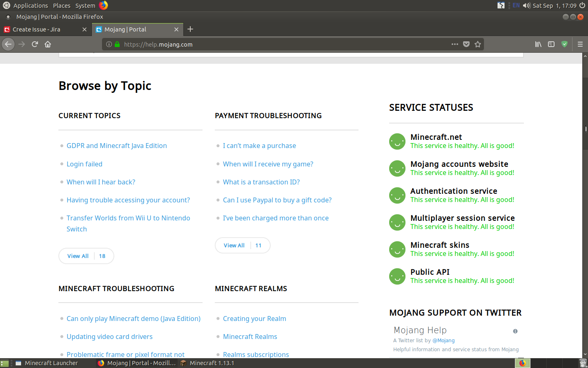Open Having trouble accessing your account?

coord(128,200)
